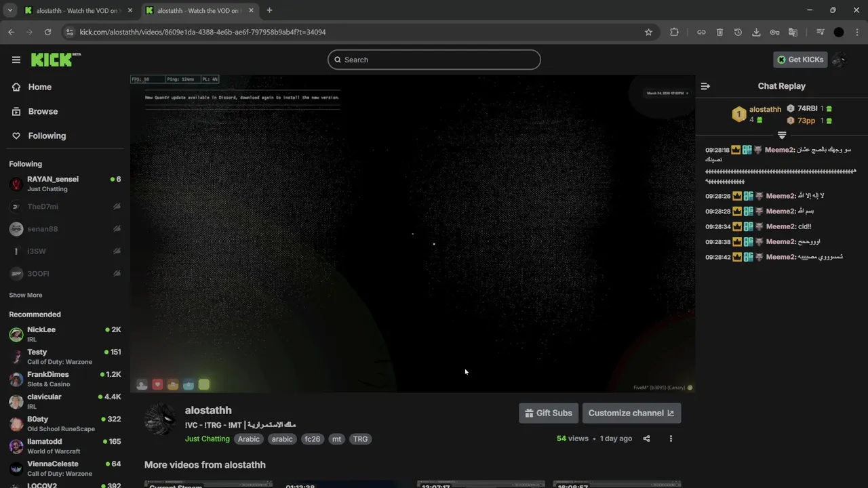This screenshot has height=488, width=868.
Task: Open ViennaCeleste recommended channel
Action: tap(65, 468)
